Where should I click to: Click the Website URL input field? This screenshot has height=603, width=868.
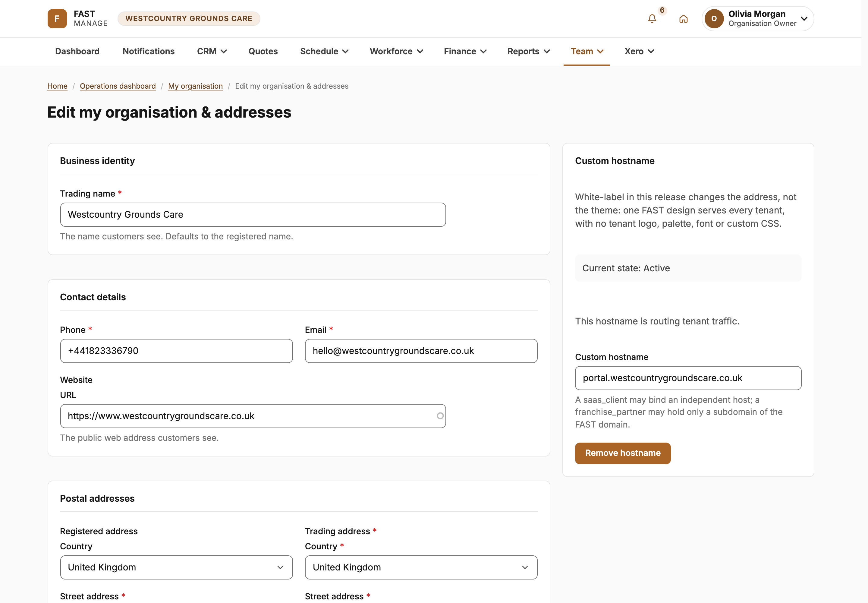pos(253,416)
